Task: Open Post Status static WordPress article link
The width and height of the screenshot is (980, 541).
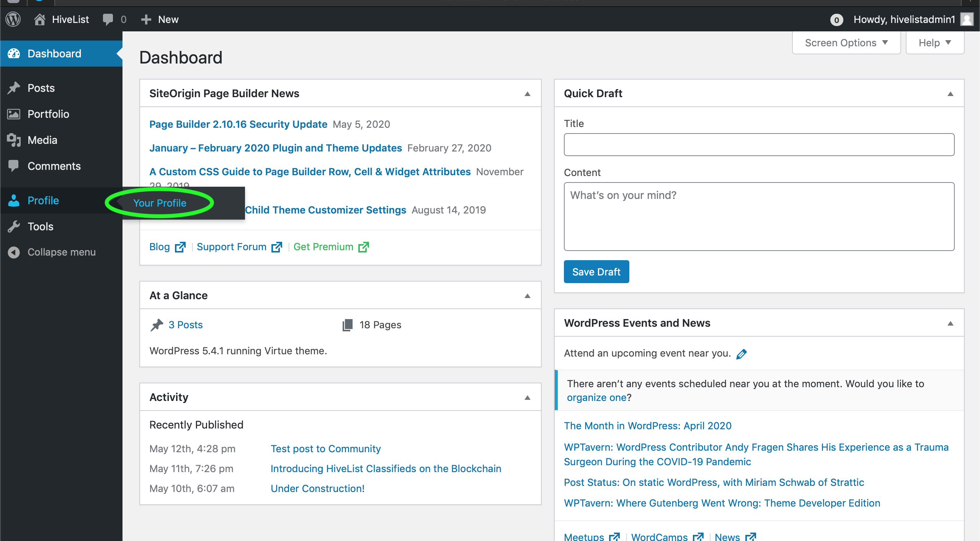Action: tap(714, 482)
